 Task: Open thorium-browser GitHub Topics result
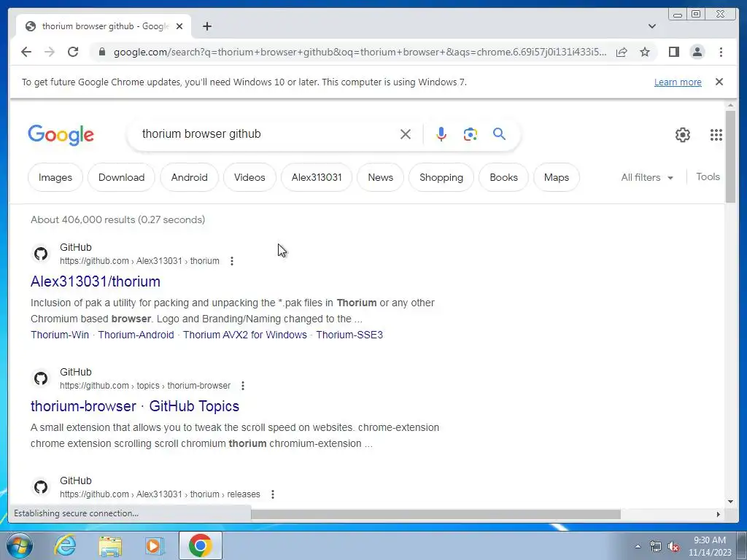click(x=135, y=406)
